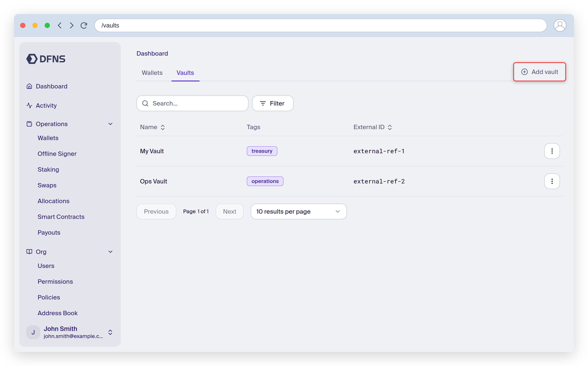This screenshot has width=588, height=366.
Task: Open Dashboard in the sidebar
Action: pos(52,86)
